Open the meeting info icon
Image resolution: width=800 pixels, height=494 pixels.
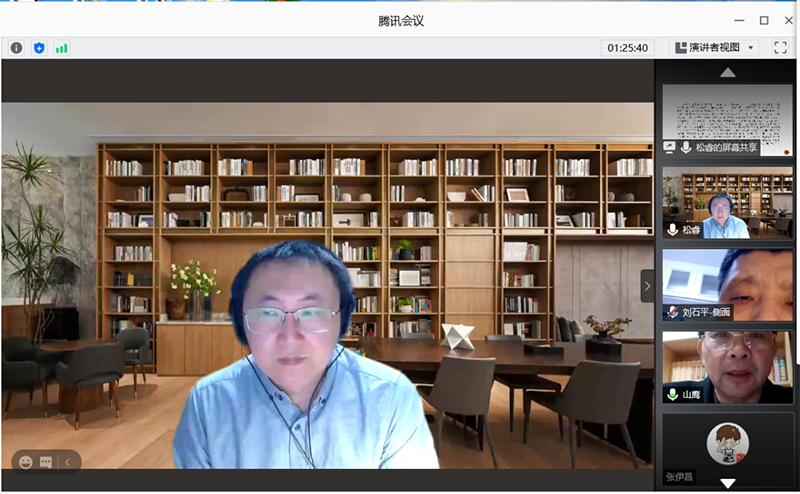tap(16, 47)
